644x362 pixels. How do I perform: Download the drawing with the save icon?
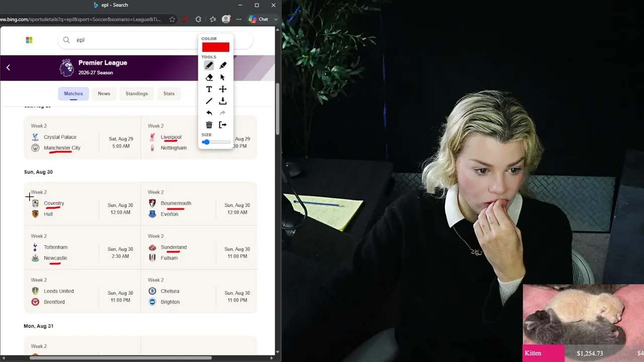(223, 101)
